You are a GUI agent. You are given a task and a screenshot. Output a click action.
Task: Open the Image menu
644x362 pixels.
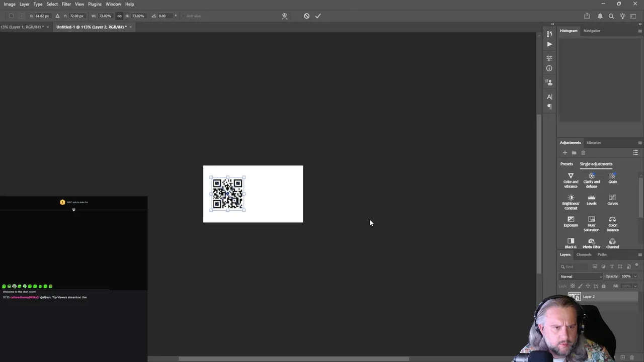point(10,4)
